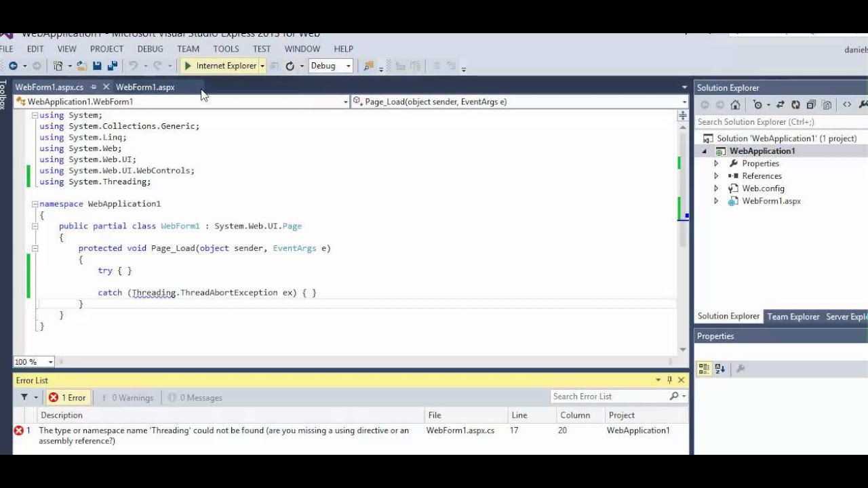Click the editor vertical scrollbar down arrow
This screenshot has height=488, width=868.
pyautogui.click(x=683, y=350)
